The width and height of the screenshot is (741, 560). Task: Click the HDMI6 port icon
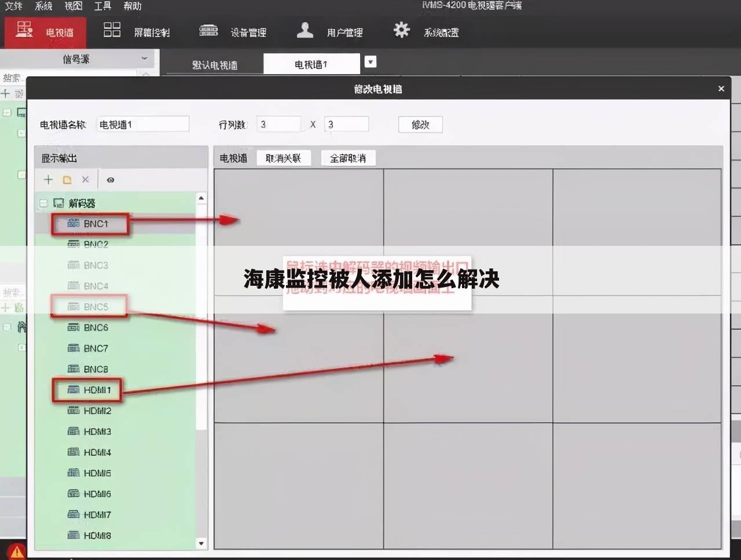pos(74,494)
